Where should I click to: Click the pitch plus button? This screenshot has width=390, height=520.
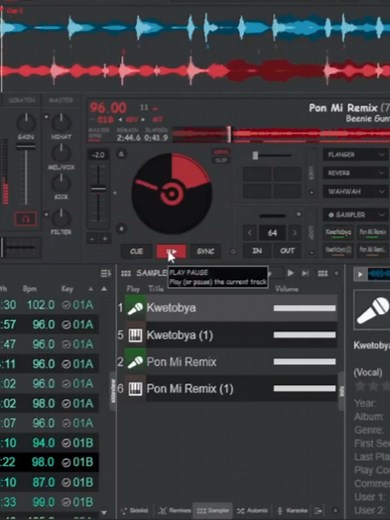click(x=105, y=239)
